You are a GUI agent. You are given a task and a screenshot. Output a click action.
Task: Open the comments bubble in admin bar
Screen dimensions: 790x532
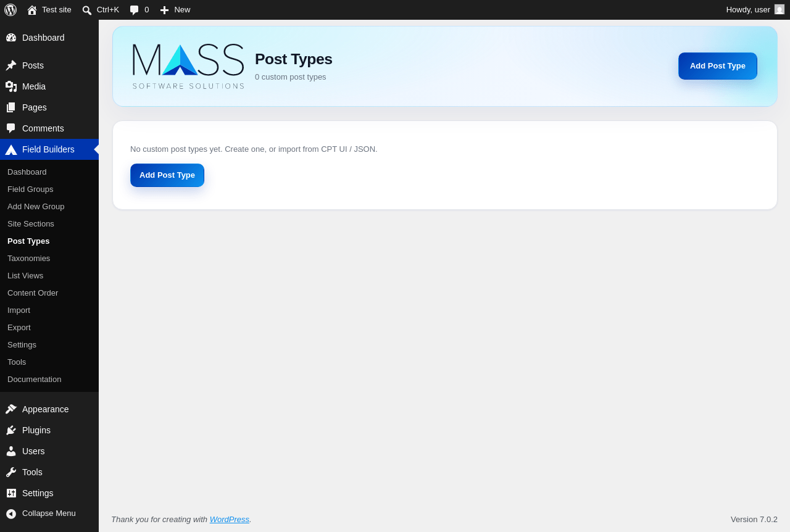(135, 10)
